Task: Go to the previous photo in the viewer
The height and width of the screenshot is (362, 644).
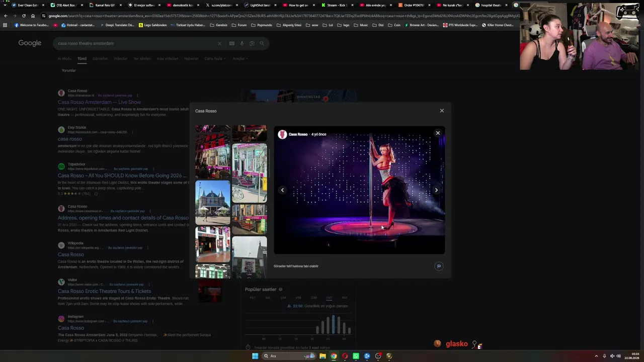Action: coord(282,190)
